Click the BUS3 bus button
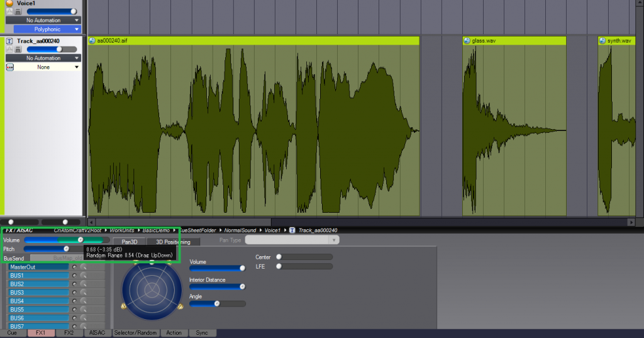This screenshot has width=644, height=338. [x=39, y=293]
